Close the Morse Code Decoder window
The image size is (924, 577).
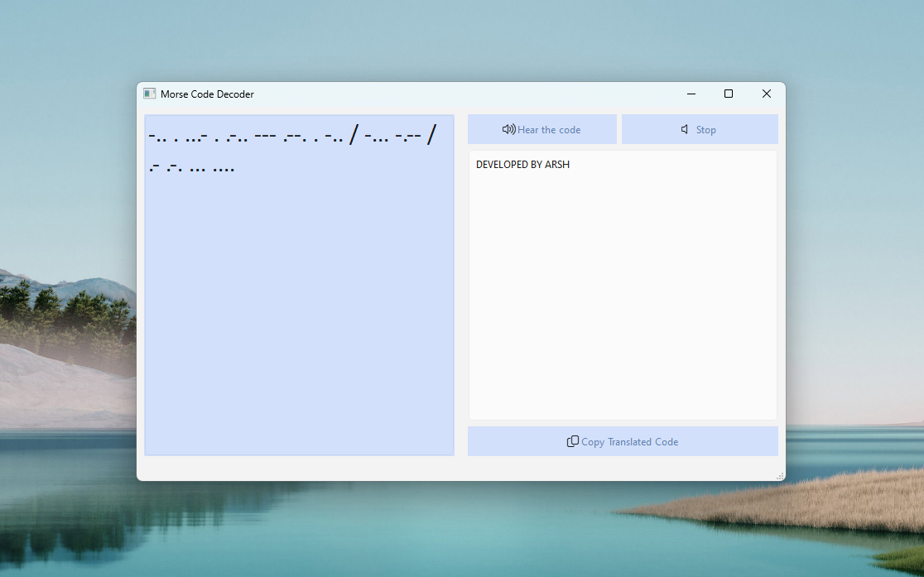click(x=766, y=94)
